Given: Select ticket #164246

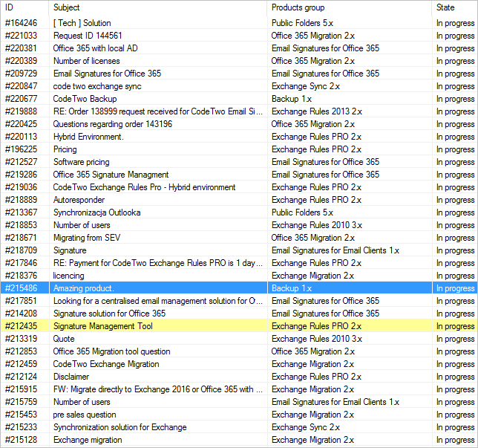Looking at the screenshot, I should coord(21,23).
